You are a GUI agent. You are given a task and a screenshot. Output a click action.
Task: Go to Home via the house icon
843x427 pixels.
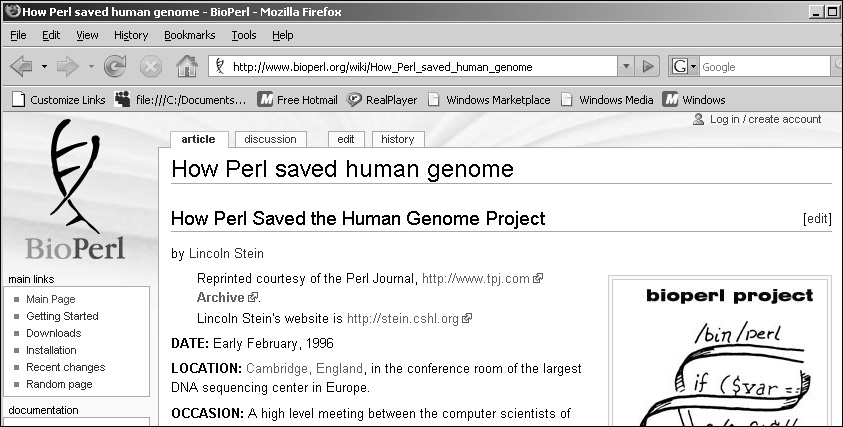point(187,66)
